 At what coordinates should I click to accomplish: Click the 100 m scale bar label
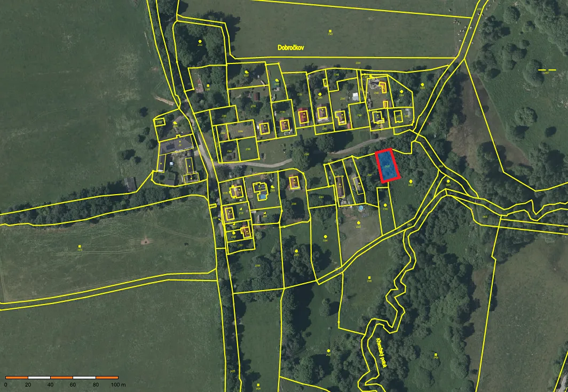tap(119, 385)
